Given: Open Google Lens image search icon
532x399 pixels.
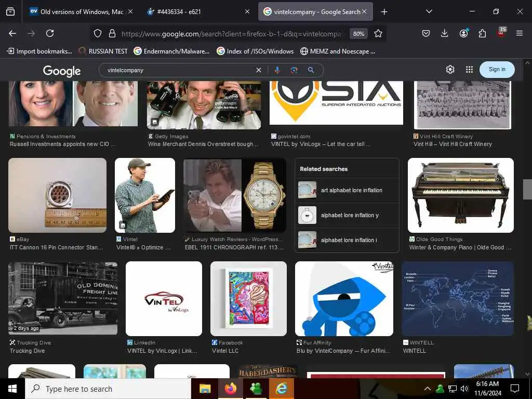Looking at the screenshot, I should (x=294, y=70).
